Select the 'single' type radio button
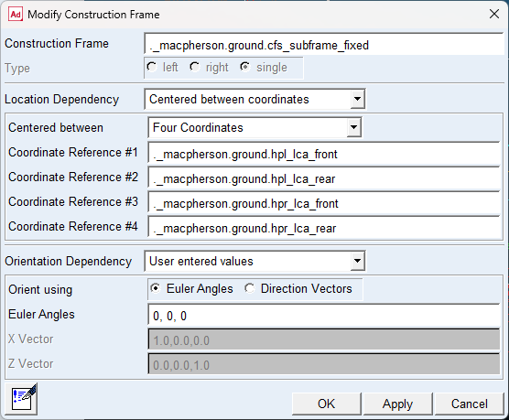Screen dimensions: 509x420 pyautogui.click(x=244, y=67)
